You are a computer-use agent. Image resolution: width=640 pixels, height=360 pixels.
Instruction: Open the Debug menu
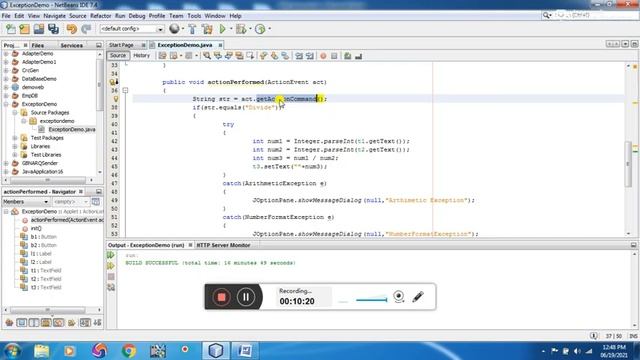pyautogui.click(x=137, y=16)
